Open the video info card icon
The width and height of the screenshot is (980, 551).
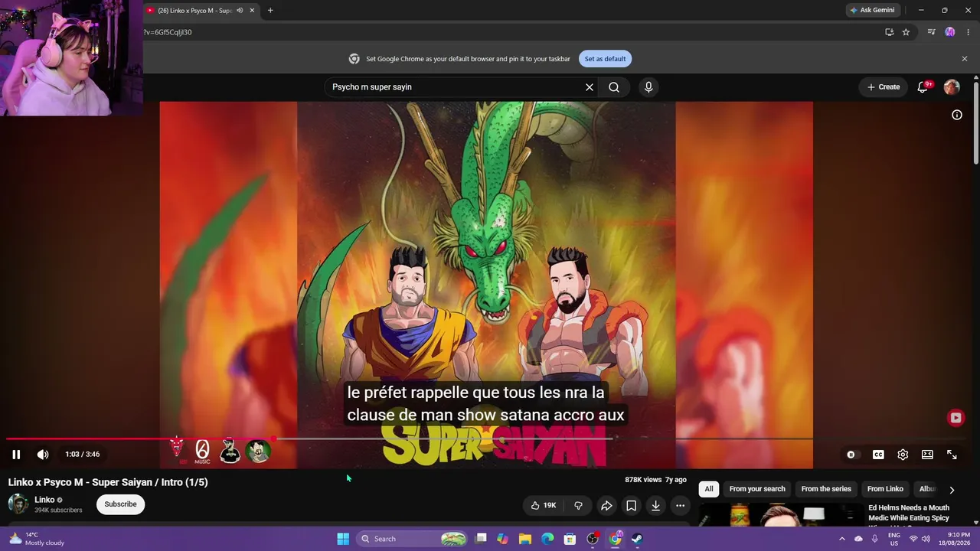(957, 115)
